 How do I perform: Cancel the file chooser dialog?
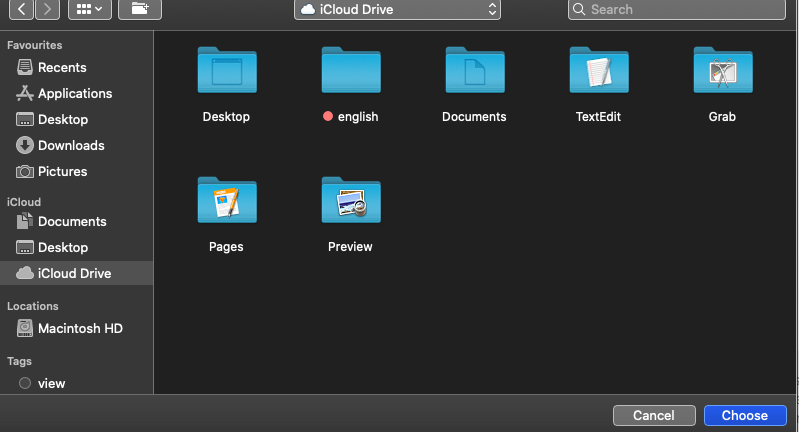pyautogui.click(x=654, y=415)
